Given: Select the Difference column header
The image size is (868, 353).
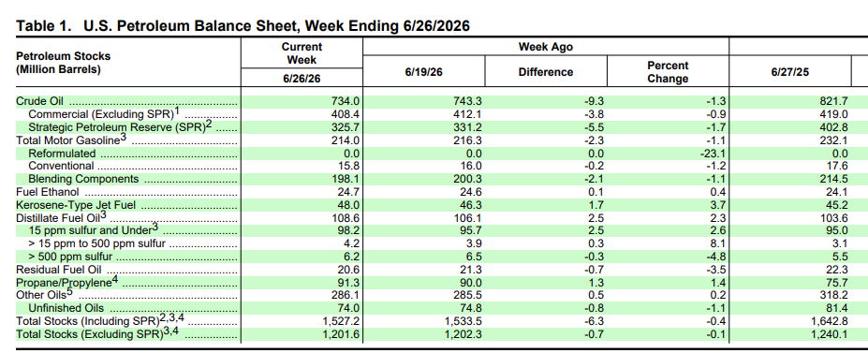Looking at the screenshot, I should click(546, 72).
